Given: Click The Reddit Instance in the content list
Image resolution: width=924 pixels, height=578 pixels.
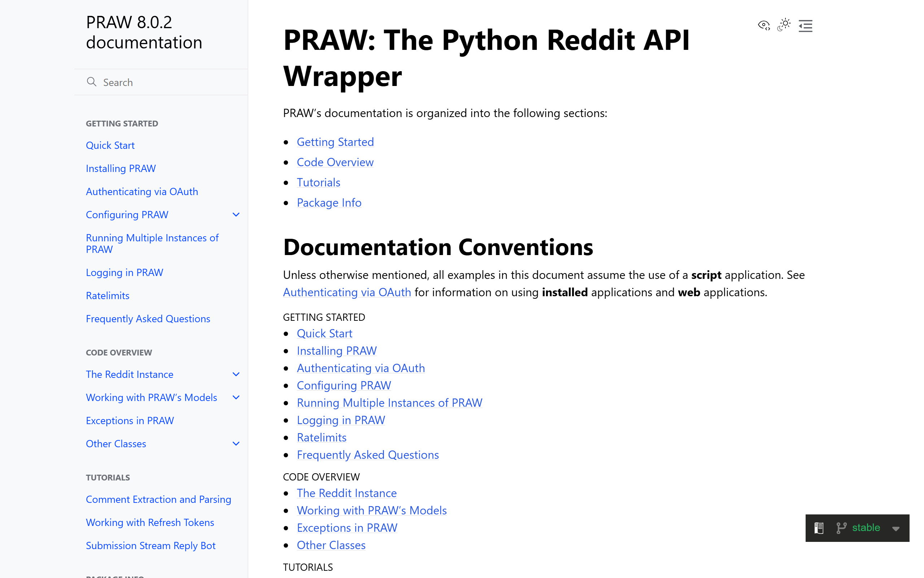Looking at the screenshot, I should pos(347,493).
